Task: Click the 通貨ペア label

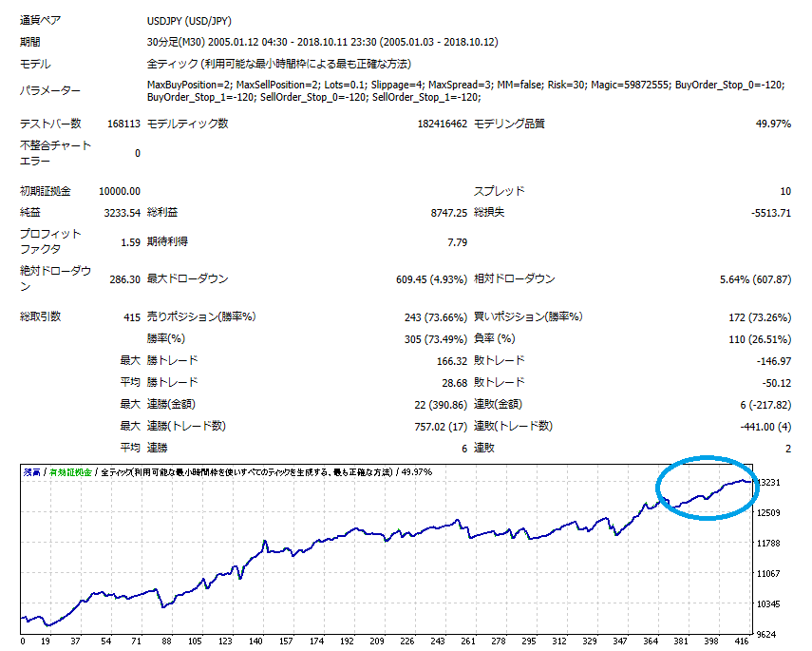Action: [x=41, y=21]
